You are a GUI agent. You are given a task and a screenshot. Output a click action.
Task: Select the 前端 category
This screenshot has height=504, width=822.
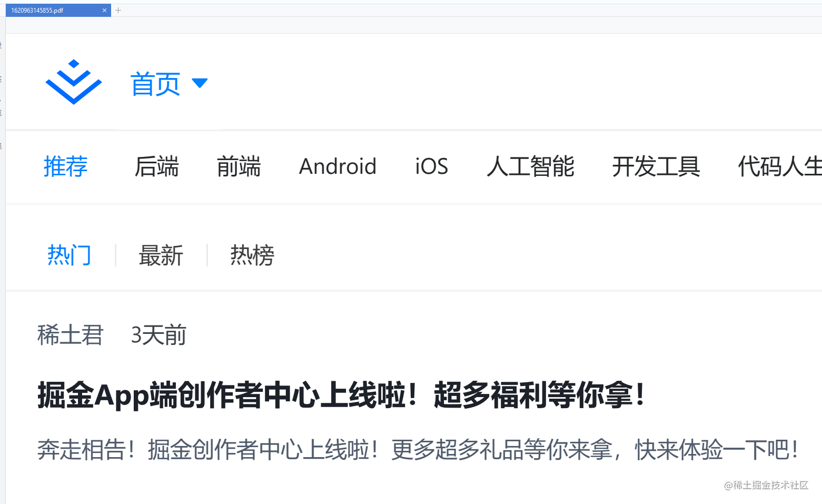(x=239, y=166)
